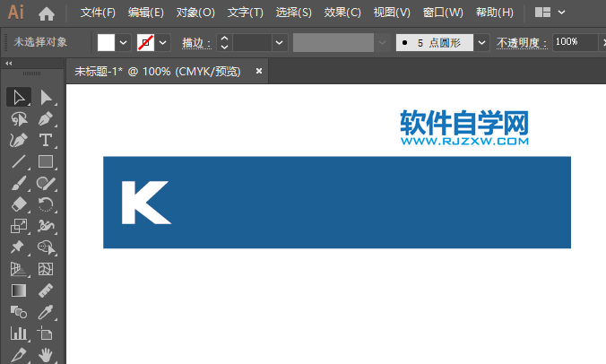
Task: Click the workspace layout switcher icon
Action: click(x=542, y=13)
